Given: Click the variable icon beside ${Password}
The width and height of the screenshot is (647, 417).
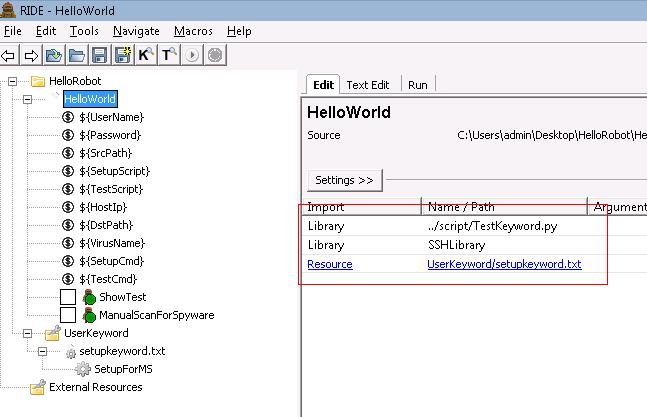Looking at the screenshot, I should pos(68,135).
